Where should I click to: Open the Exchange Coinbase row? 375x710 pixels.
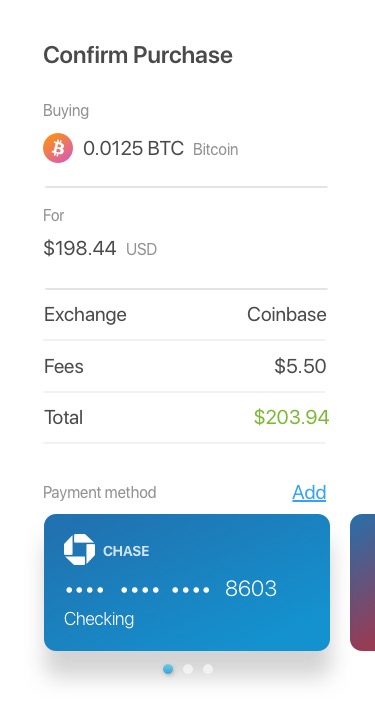(x=185, y=315)
